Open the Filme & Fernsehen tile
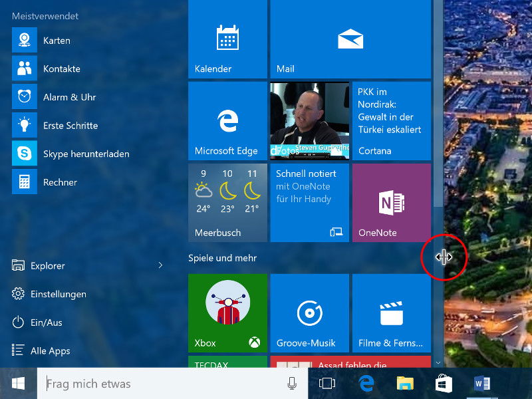This screenshot has height=399, width=532. pyautogui.click(x=392, y=313)
